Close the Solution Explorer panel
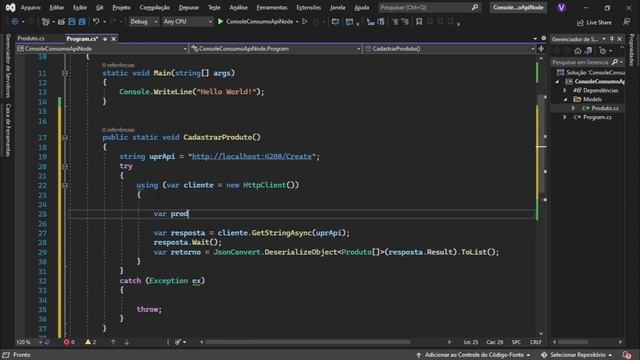 [620, 39]
